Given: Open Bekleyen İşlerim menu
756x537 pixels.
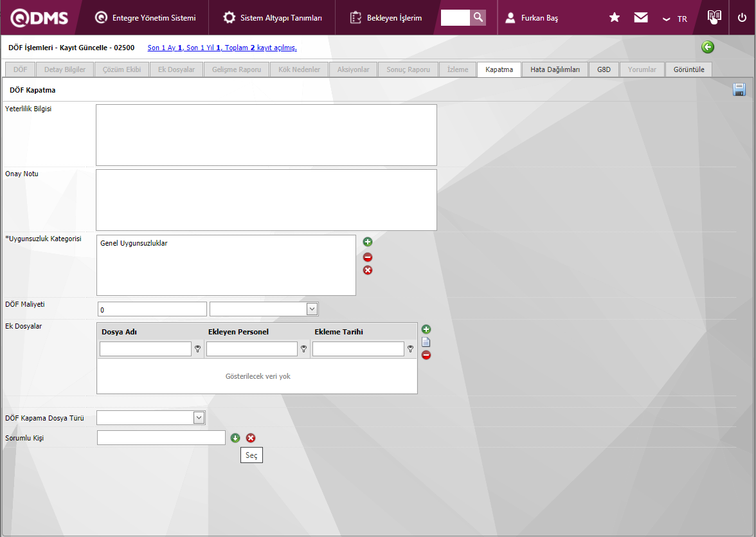Looking at the screenshot, I should tap(386, 18).
